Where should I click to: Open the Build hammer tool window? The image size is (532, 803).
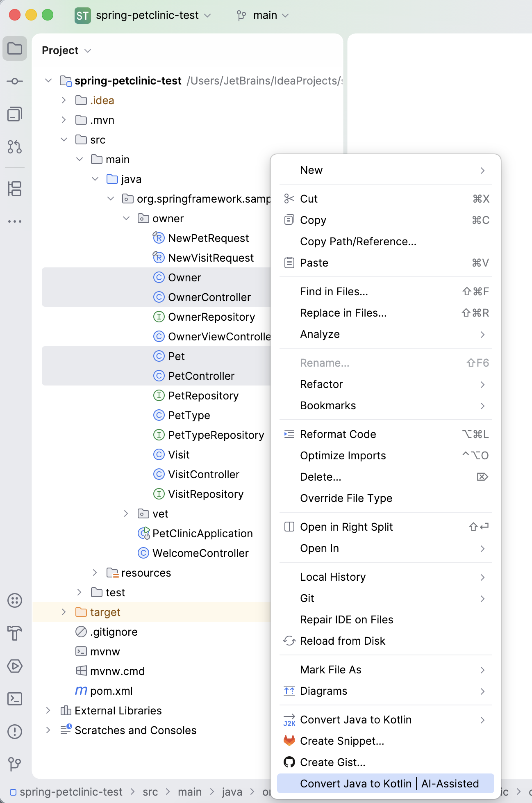(x=15, y=633)
